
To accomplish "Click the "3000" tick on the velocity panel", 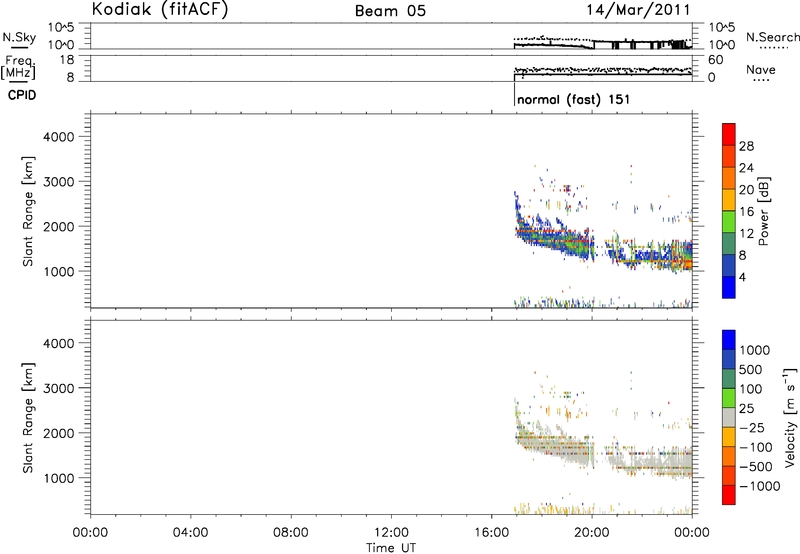I will pos(59,388).
